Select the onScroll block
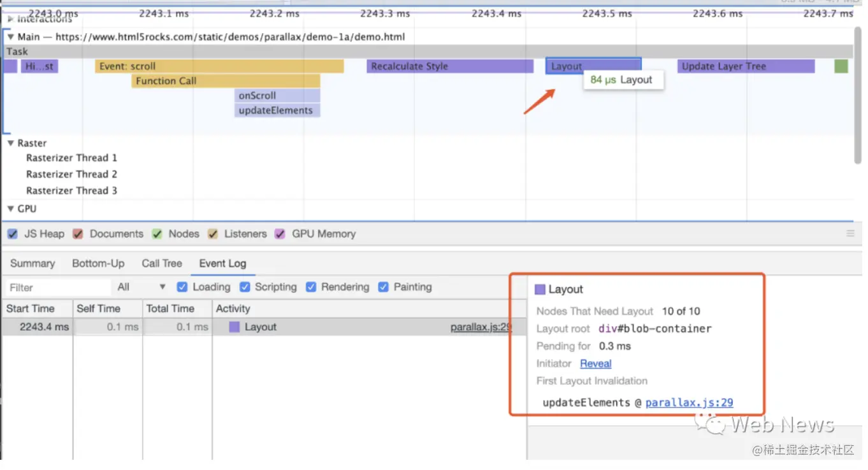868x470 pixels. (277, 96)
